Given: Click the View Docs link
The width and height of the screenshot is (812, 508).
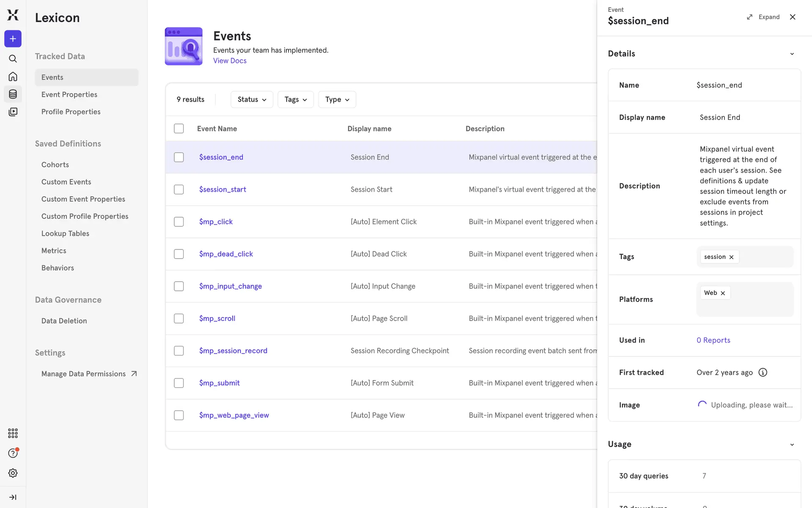Looking at the screenshot, I should point(230,61).
